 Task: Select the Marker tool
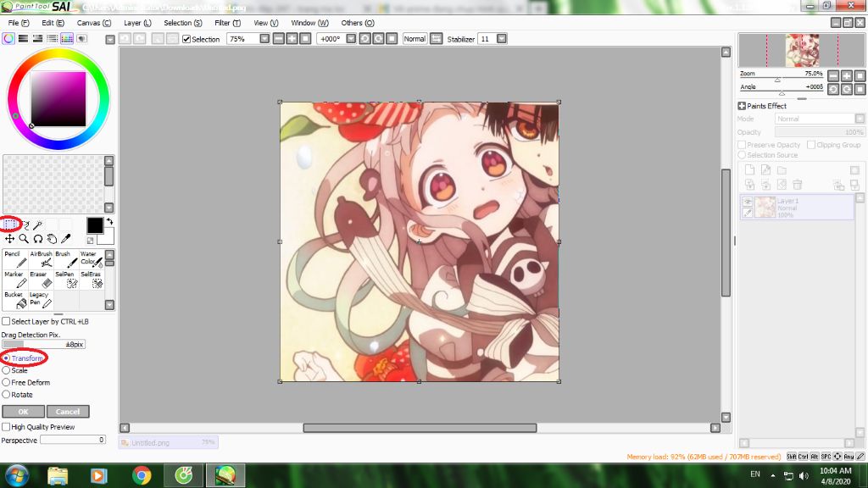click(15, 280)
